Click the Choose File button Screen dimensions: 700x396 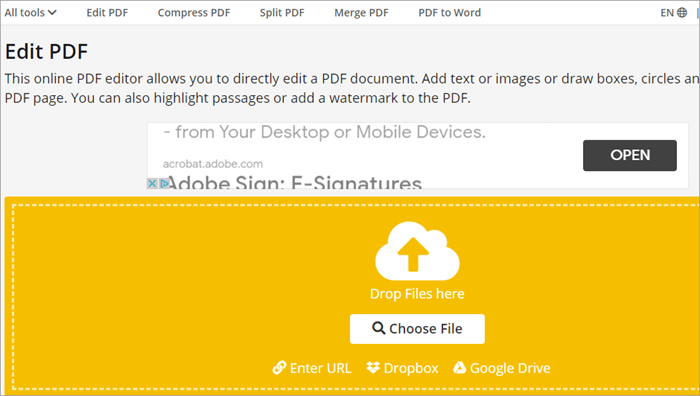pyautogui.click(x=417, y=329)
